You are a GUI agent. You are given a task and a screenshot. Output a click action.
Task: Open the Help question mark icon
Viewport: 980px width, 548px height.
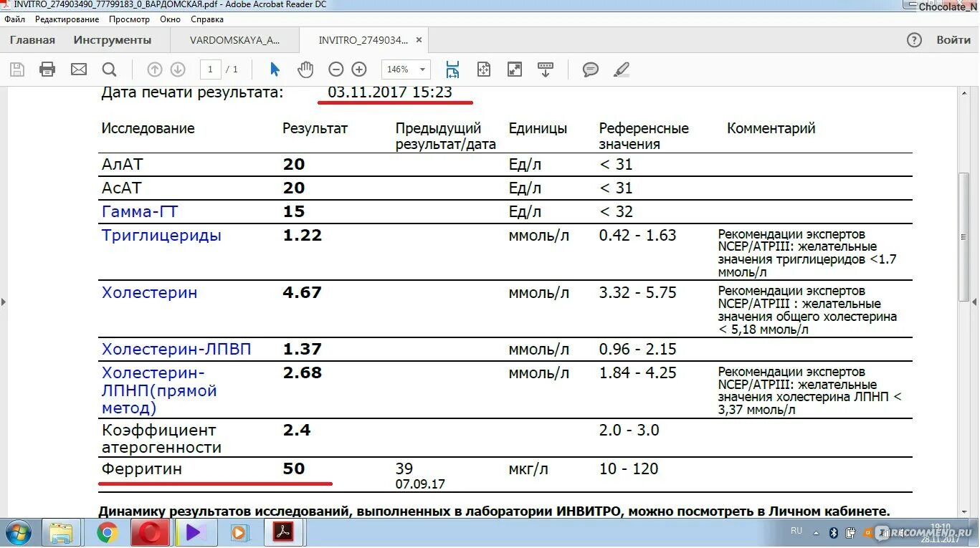(x=914, y=40)
